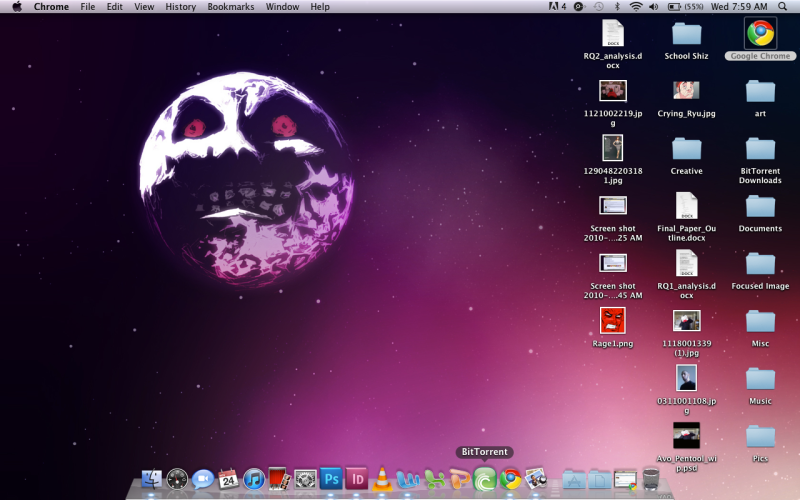Select the Screen shot ending 25 AM
The height and width of the screenshot is (500, 800).
click(613, 206)
